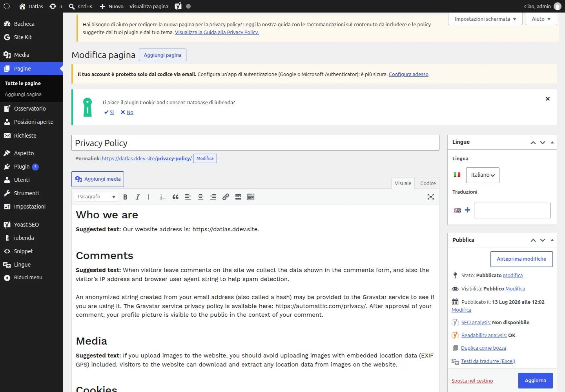Viewport: 565px width, 392px height.
Task: Collapse the Pubblica panel
Action: [552, 240]
